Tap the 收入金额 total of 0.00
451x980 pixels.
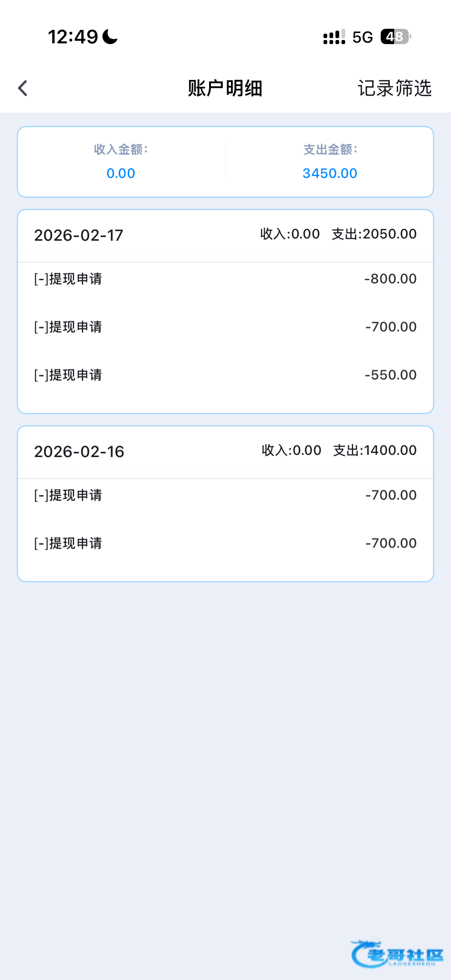pyautogui.click(x=121, y=173)
